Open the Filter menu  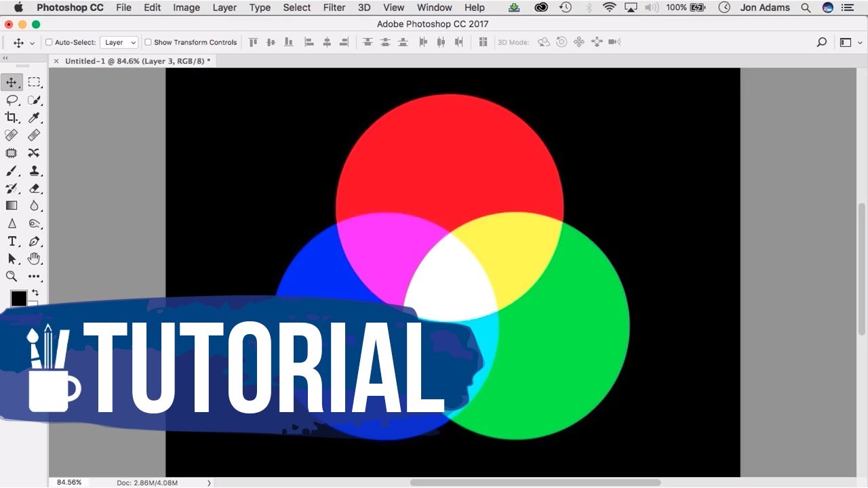[x=334, y=7]
